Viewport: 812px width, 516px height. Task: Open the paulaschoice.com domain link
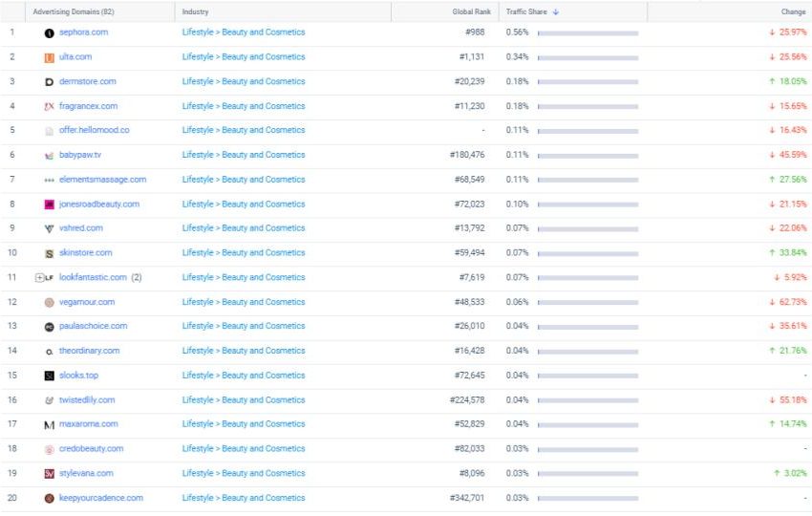[x=94, y=326]
